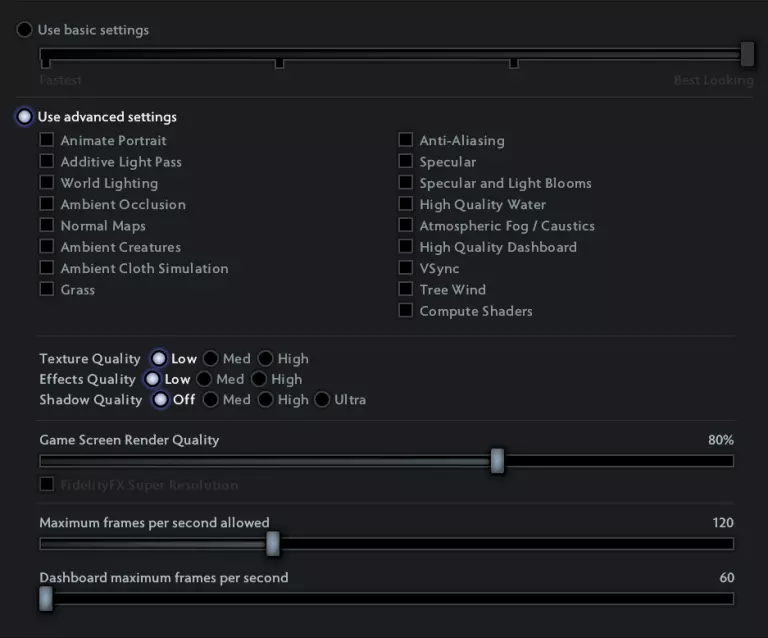Click the Game Screen Render Quality slider handle
Image resolution: width=768 pixels, height=638 pixels.
click(x=497, y=461)
